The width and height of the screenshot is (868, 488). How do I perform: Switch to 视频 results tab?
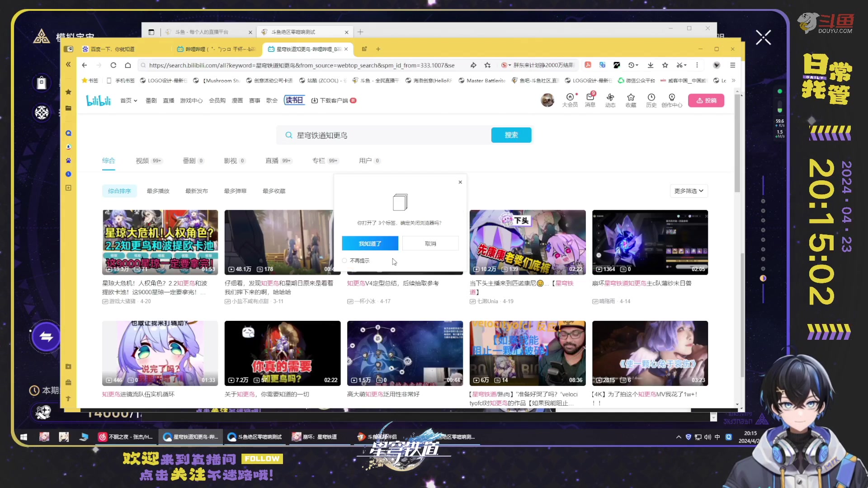pos(148,160)
